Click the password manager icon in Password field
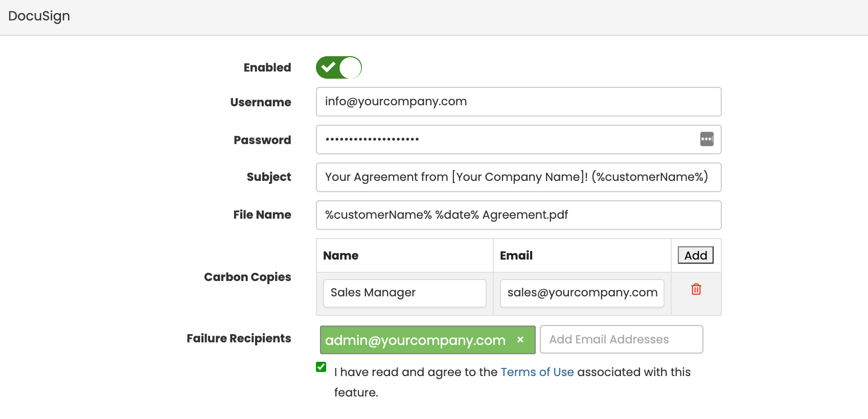This screenshot has height=419, width=868. click(x=706, y=139)
